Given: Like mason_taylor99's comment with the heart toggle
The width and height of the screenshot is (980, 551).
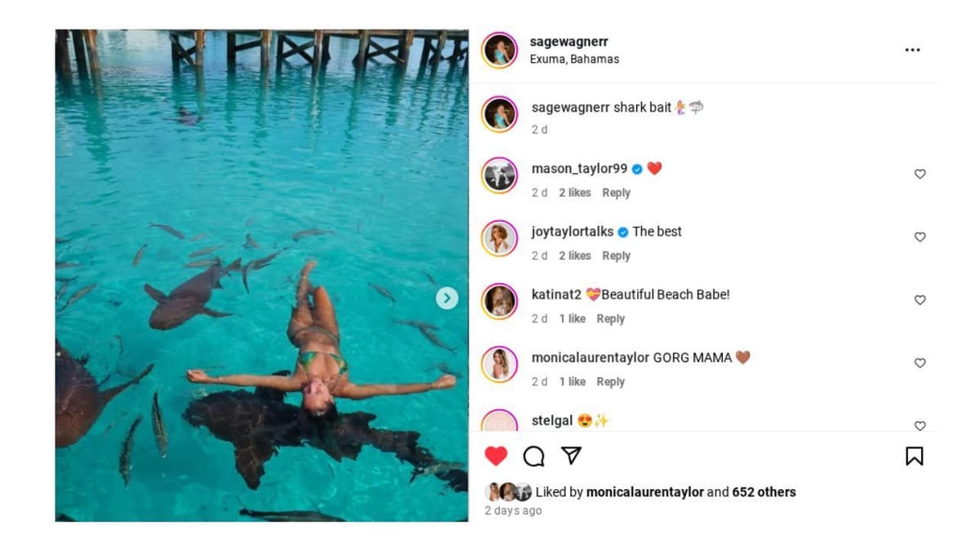Looking at the screenshot, I should click(x=920, y=174).
